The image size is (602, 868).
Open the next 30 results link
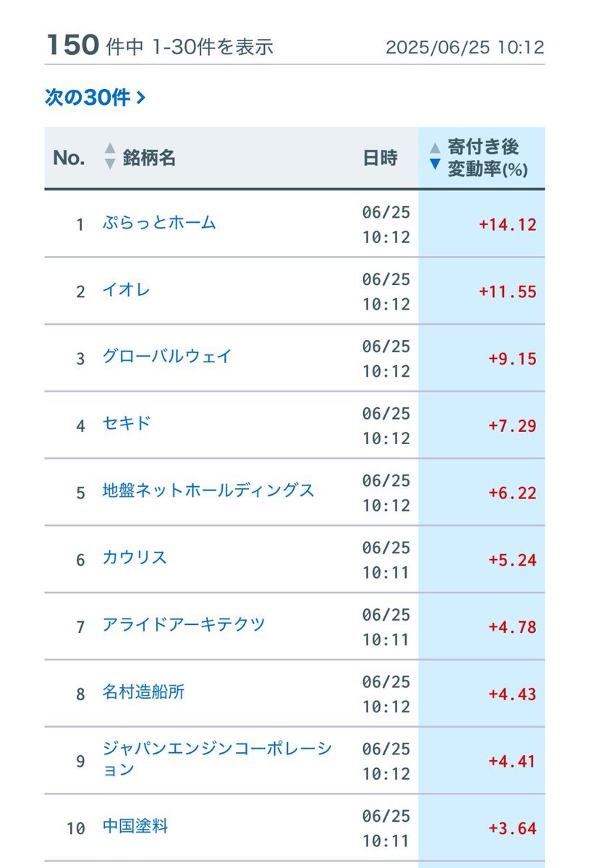pos(95,98)
